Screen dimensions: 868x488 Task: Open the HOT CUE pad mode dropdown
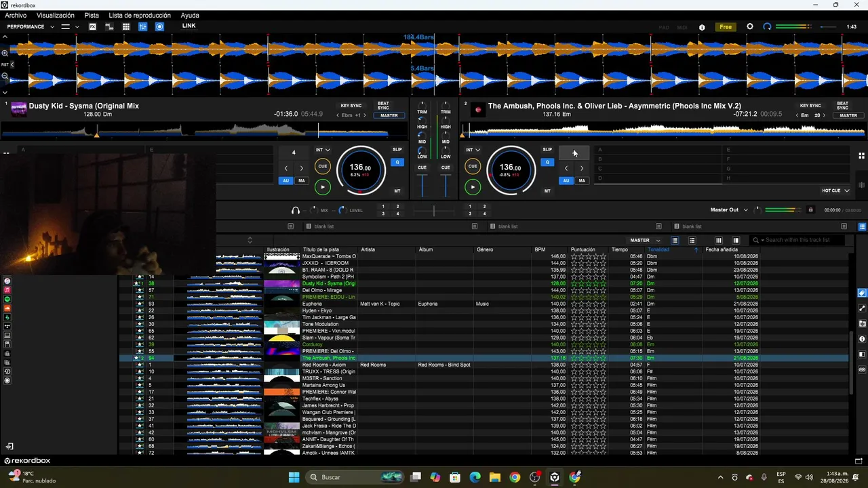click(x=835, y=190)
